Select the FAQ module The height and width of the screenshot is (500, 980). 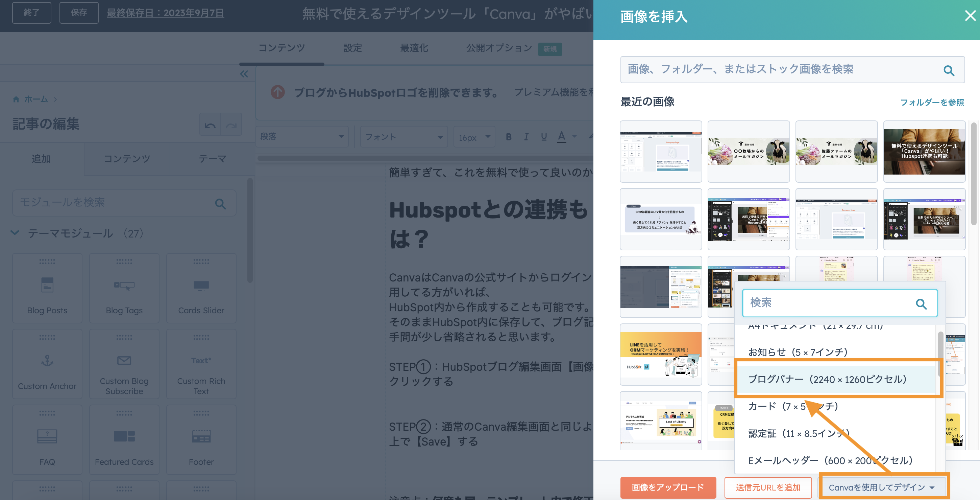tap(47, 439)
